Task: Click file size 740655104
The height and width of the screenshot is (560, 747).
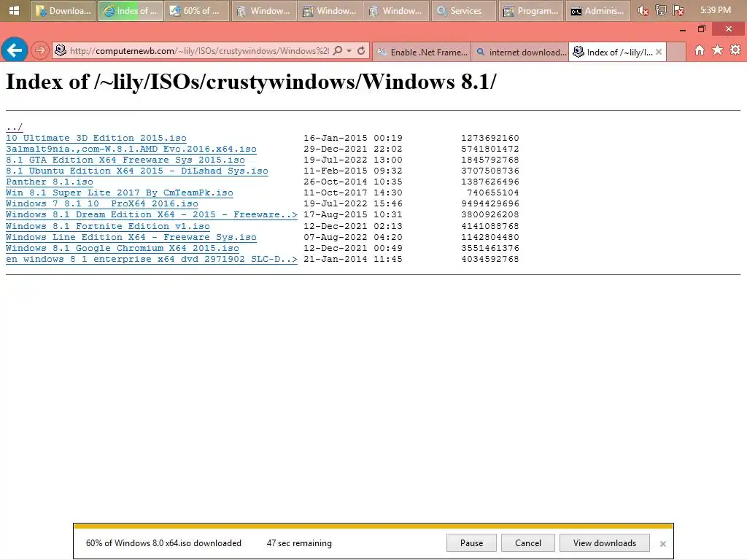Action: 492,192
